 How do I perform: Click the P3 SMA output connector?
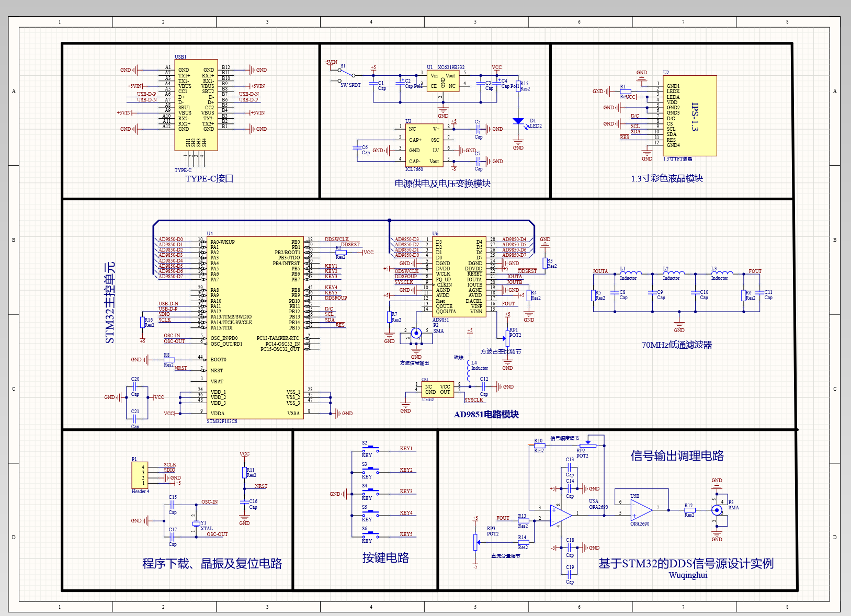(717, 510)
